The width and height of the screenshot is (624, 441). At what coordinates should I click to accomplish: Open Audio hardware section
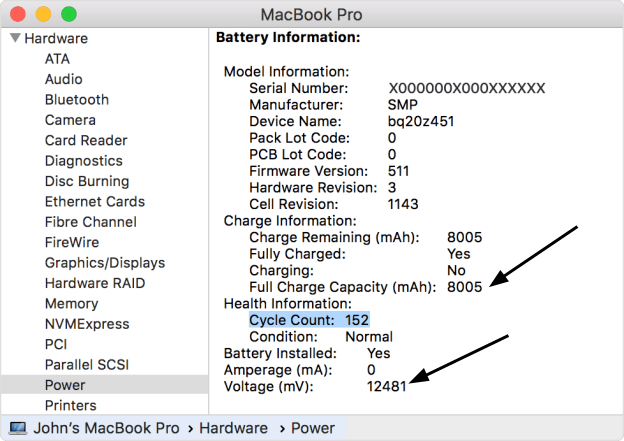point(64,79)
